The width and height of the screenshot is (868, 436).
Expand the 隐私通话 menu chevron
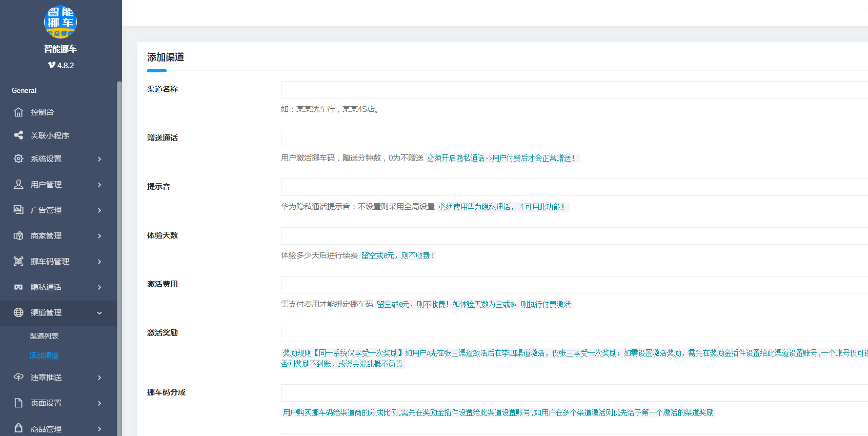point(99,287)
